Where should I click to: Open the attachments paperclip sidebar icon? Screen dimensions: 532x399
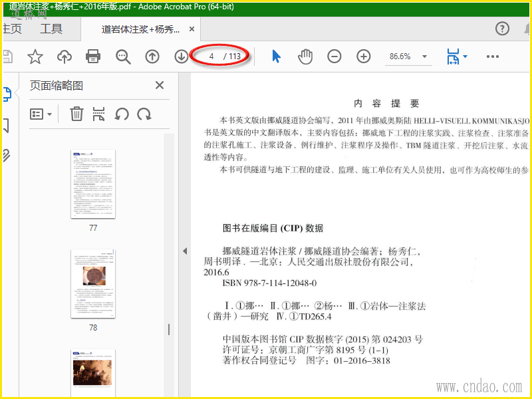tap(6, 156)
